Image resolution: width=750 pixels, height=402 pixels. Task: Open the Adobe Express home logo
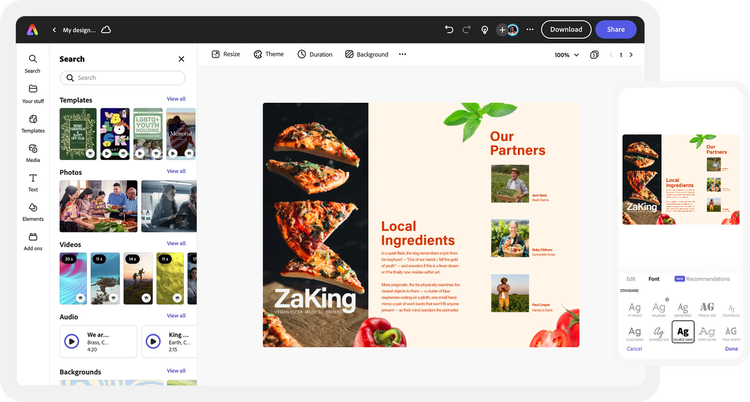coord(32,30)
